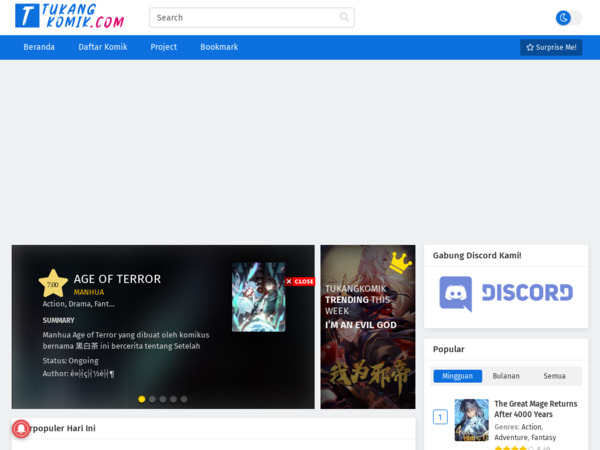This screenshot has width=600, height=450.
Task: Click the Surprise Me! button
Action: tap(551, 47)
